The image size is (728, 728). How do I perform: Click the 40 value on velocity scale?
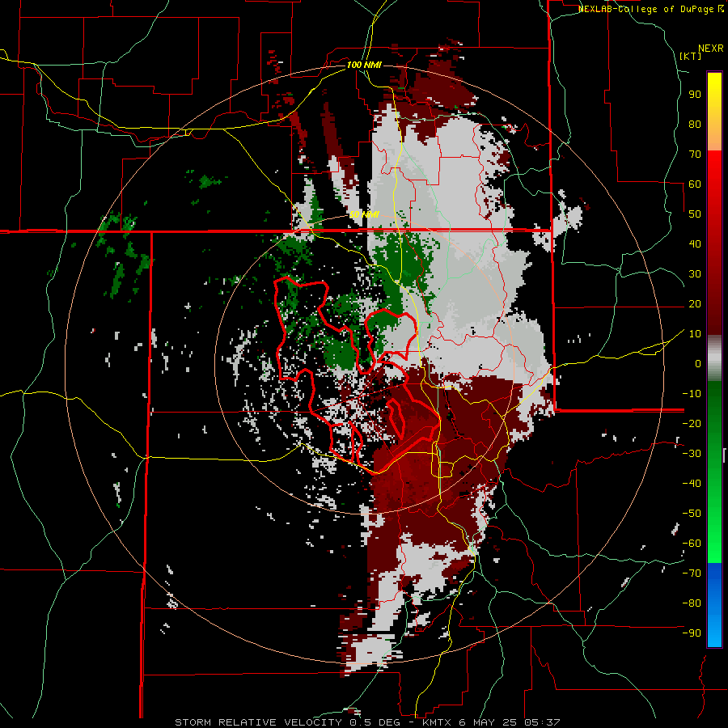tap(695, 244)
